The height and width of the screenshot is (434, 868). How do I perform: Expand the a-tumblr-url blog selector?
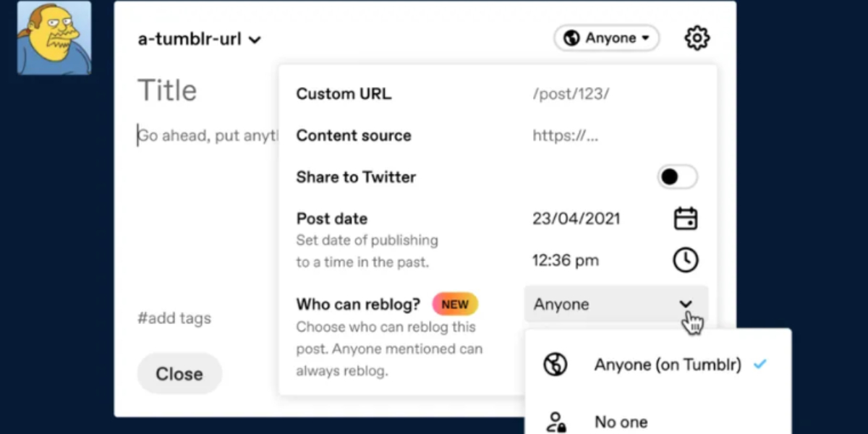click(199, 40)
